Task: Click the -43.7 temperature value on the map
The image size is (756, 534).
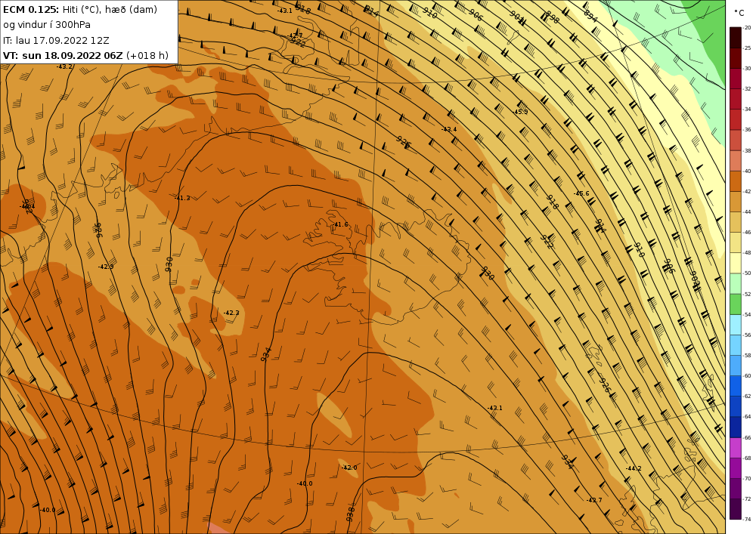Action: tap(594, 500)
